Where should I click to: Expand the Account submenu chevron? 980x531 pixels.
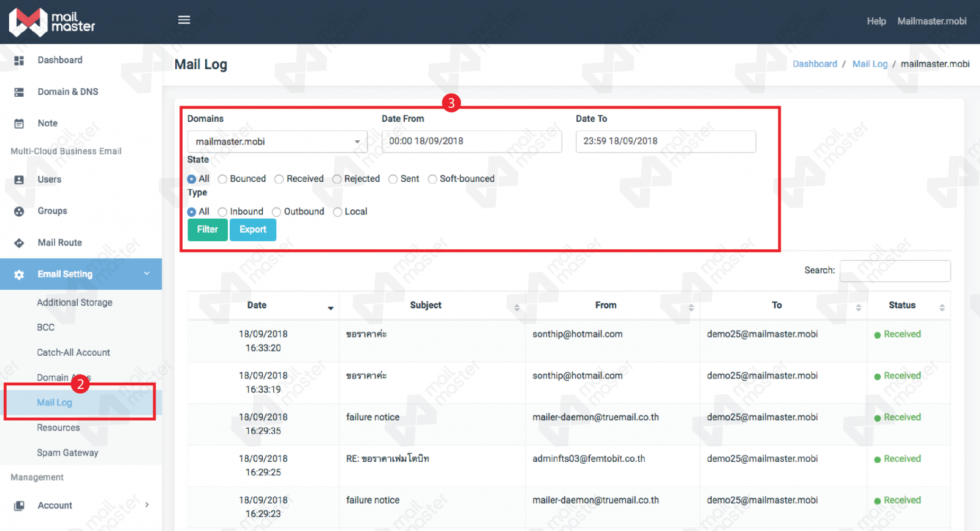(147, 505)
